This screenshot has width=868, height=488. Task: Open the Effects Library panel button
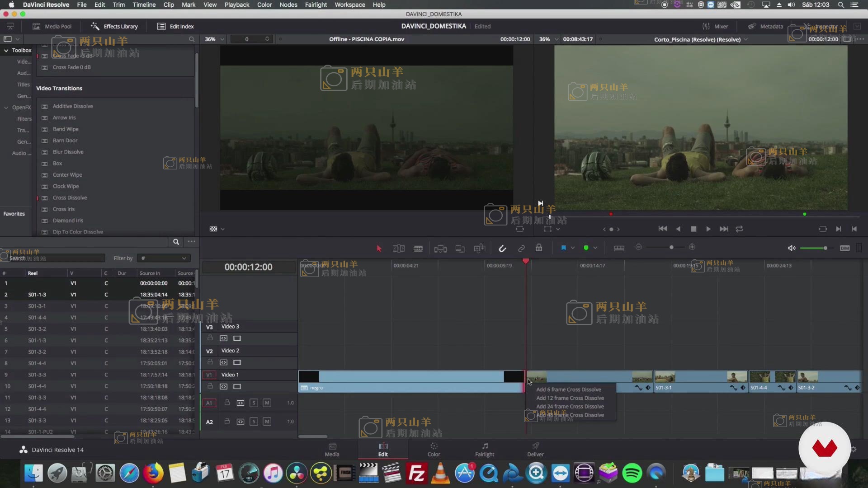coord(114,26)
